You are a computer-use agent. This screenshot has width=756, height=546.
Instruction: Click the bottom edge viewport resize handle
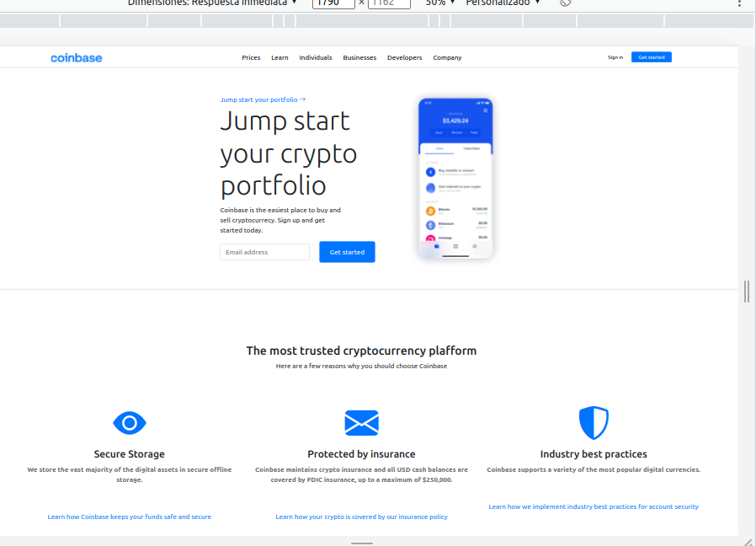pyautogui.click(x=362, y=543)
